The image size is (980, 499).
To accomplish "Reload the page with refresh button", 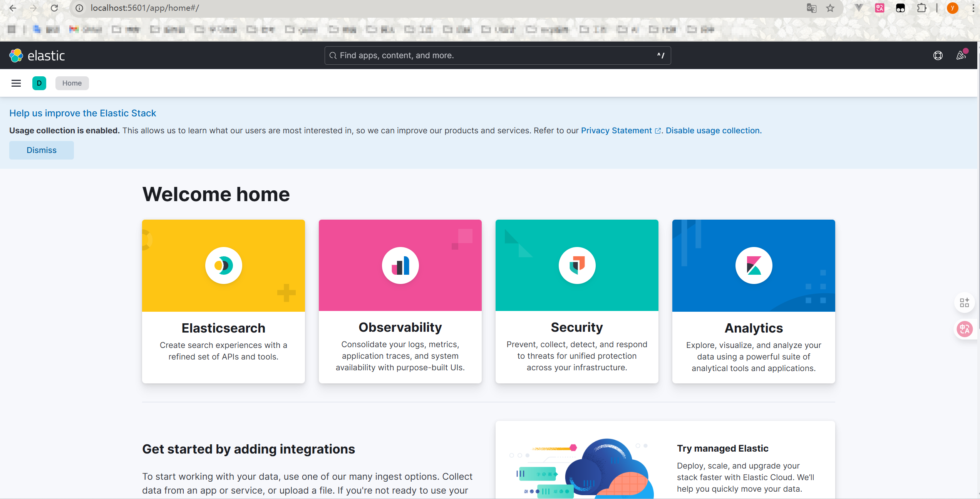I will pyautogui.click(x=54, y=8).
